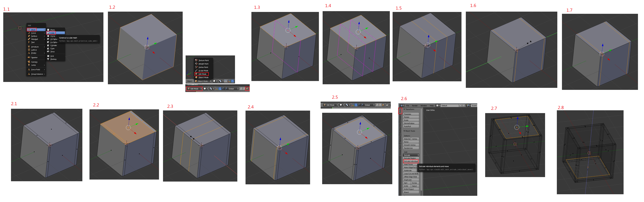This screenshot has height=202, width=644.
Task: Switch to the Create tab
Action: click(400, 118)
